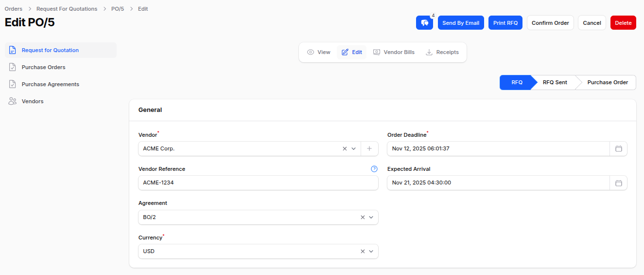The height and width of the screenshot is (275, 644).
Task: Go to Orders breadcrumb
Action: point(13,9)
